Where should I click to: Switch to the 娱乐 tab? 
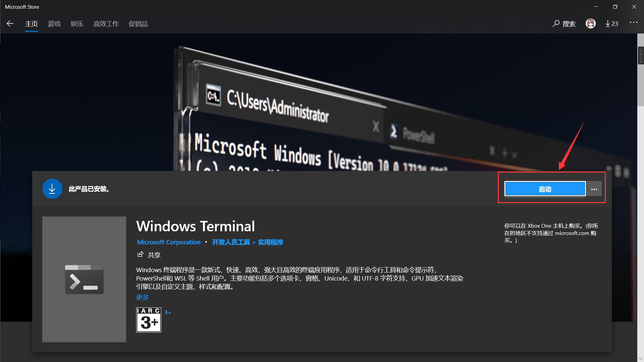(x=77, y=24)
